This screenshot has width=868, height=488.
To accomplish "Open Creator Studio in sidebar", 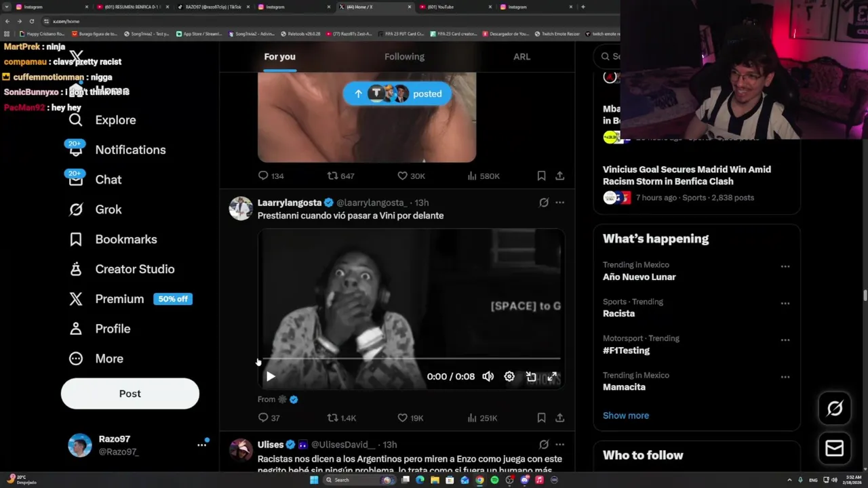I will point(121,269).
